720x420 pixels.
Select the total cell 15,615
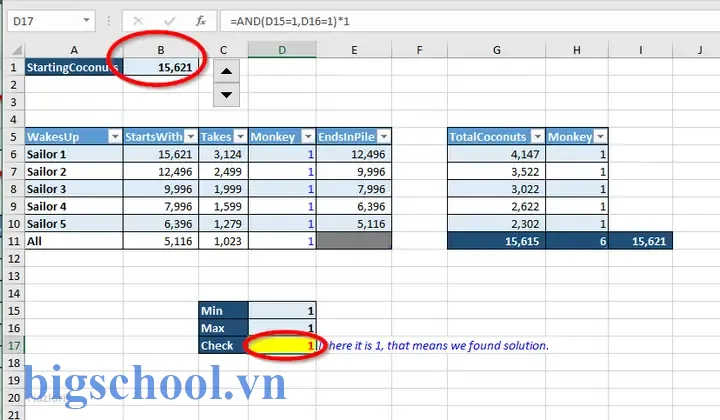point(496,241)
